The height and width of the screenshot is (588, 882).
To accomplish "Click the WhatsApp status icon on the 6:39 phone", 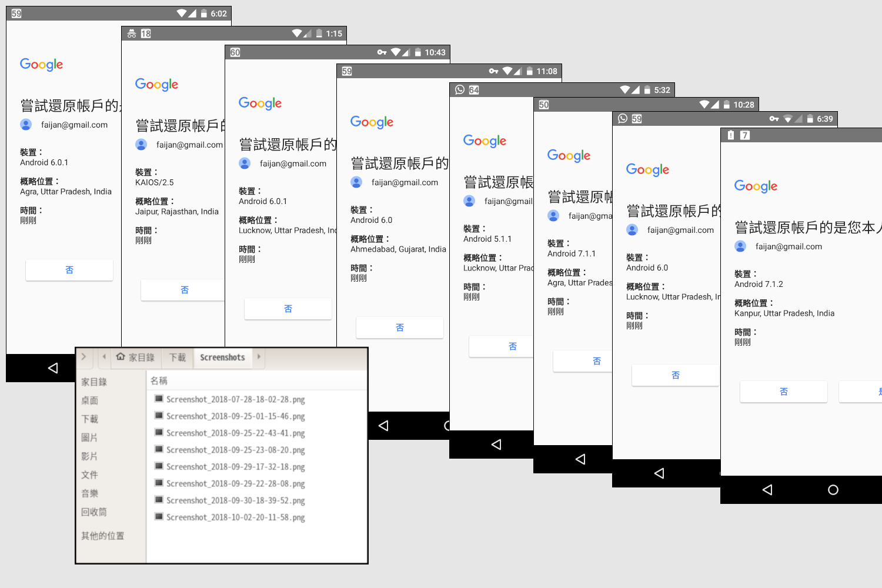I will click(x=623, y=119).
